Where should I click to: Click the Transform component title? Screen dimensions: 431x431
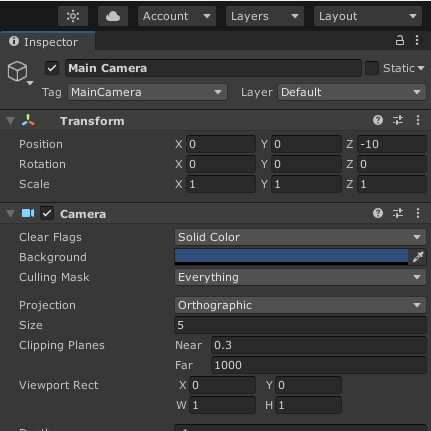tap(92, 121)
